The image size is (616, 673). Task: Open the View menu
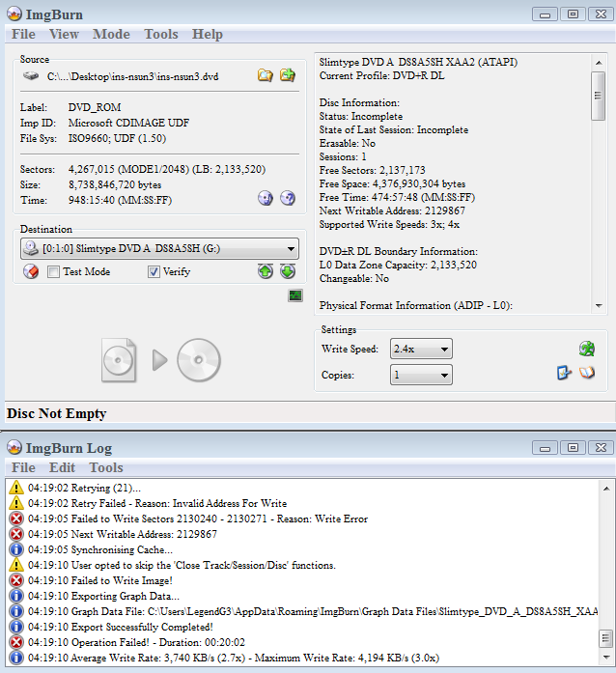[x=64, y=34]
